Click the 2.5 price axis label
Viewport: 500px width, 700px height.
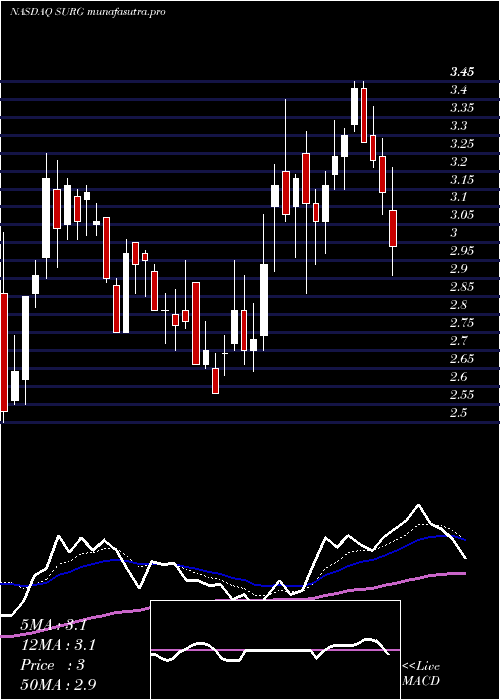coord(458,412)
